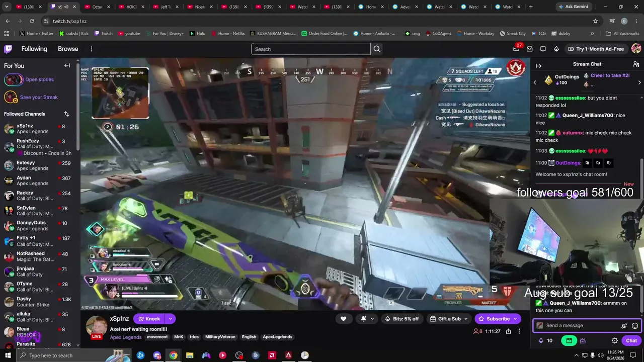Viewport: 644px width, 362px height.
Task: Open All Bookmarks folder
Action: tap(622, 34)
